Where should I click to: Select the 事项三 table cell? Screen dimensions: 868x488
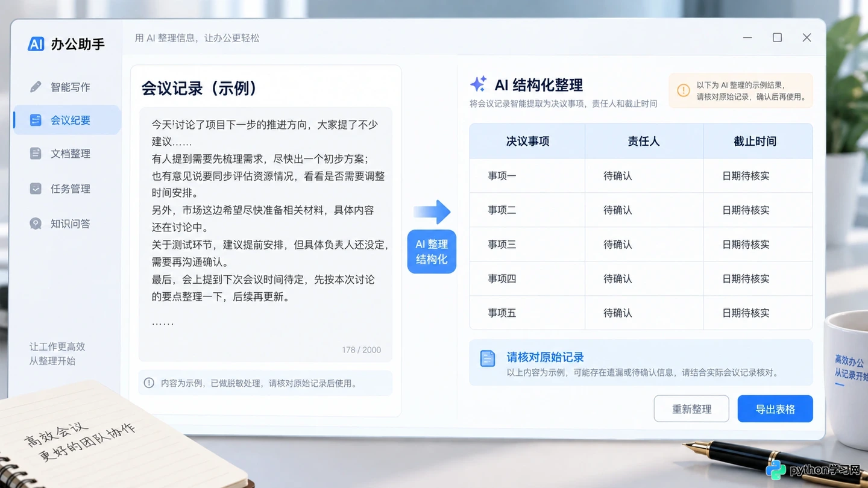(x=527, y=245)
